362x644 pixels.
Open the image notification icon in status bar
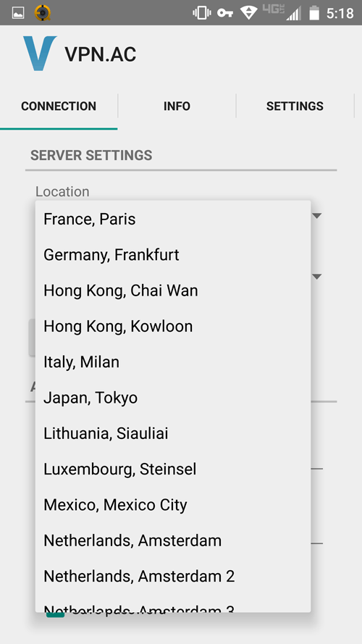pyautogui.click(x=18, y=13)
